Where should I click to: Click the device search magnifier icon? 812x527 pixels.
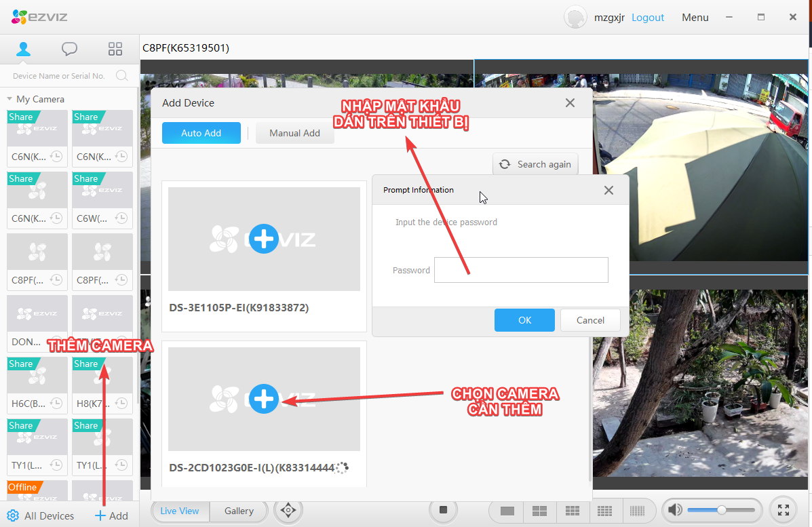click(122, 75)
